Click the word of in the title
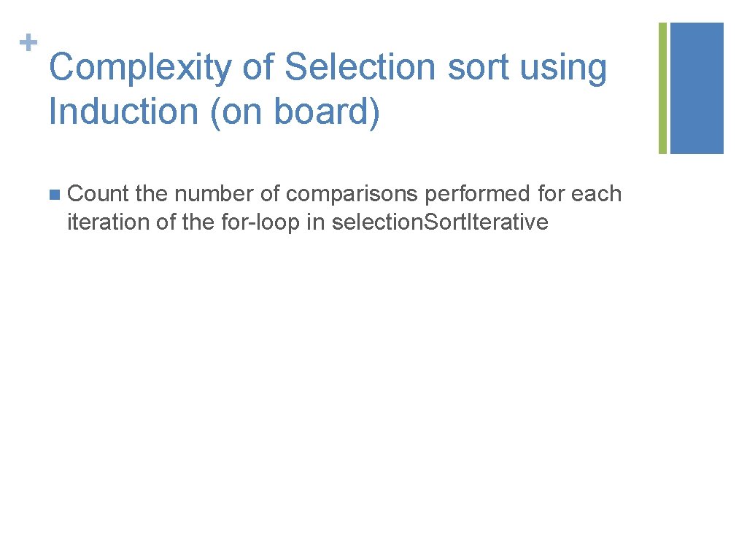The width and height of the screenshot is (747, 560). (x=258, y=68)
